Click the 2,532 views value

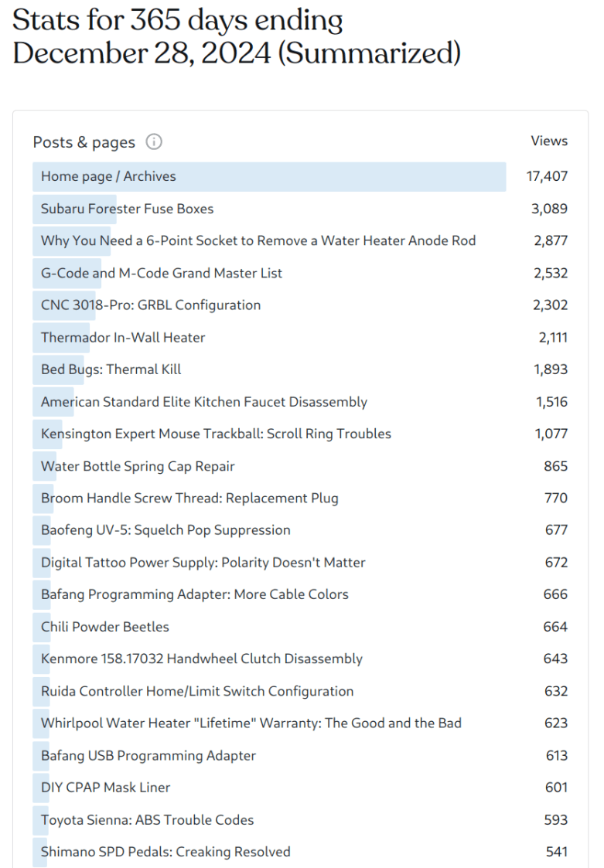point(551,273)
